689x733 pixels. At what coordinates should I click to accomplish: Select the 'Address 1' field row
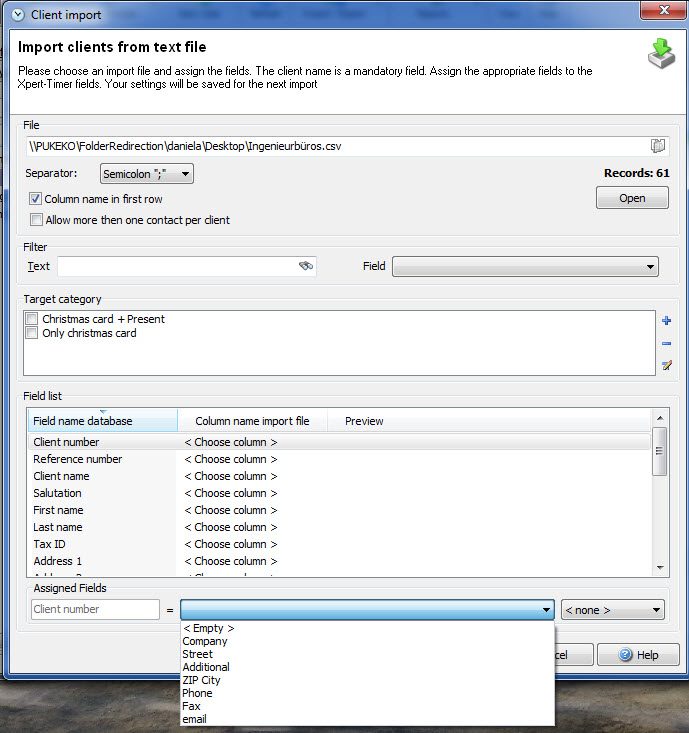point(339,561)
